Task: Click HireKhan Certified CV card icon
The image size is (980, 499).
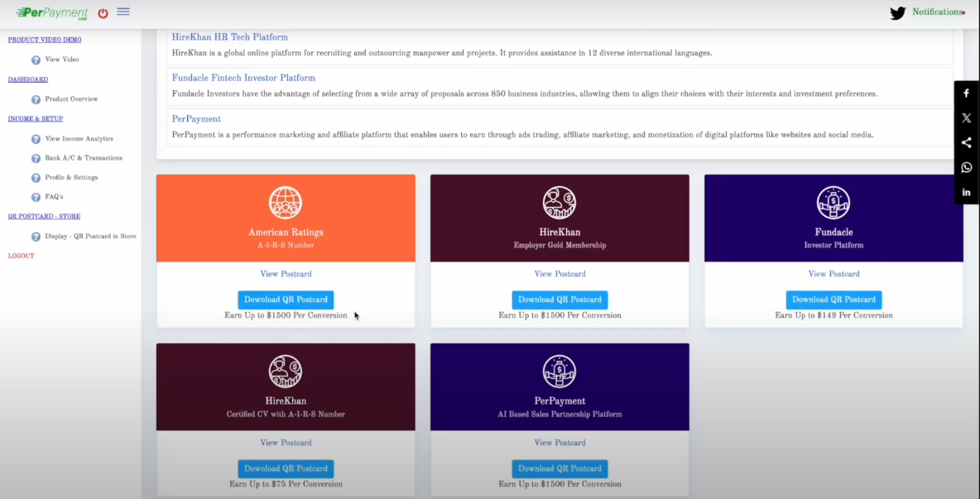Action: tap(286, 371)
